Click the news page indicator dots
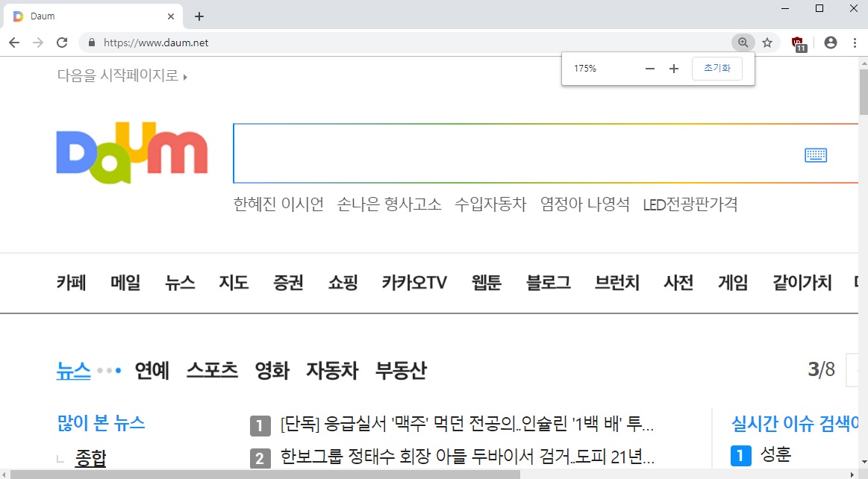Image resolution: width=868 pixels, height=479 pixels. [x=109, y=371]
